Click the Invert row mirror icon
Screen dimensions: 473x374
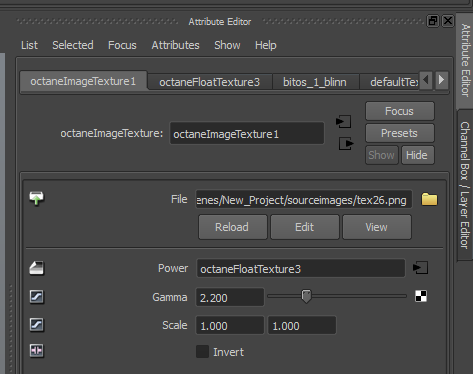click(x=36, y=351)
